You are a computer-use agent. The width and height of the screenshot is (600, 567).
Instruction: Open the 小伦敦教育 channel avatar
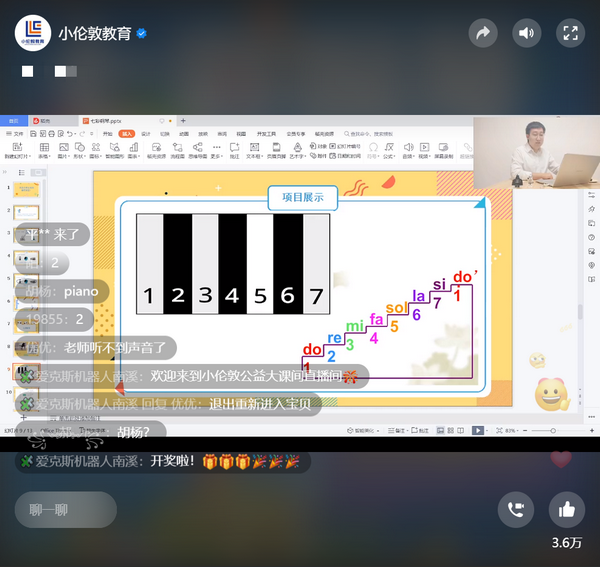(x=33, y=33)
